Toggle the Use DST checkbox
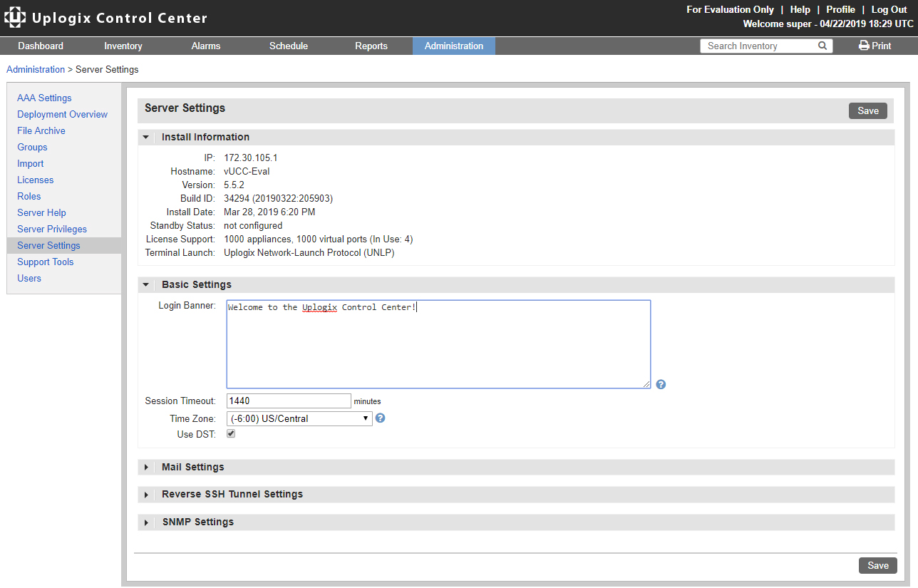The height and width of the screenshot is (588, 918). pyautogui.click(x=231, y=433)
